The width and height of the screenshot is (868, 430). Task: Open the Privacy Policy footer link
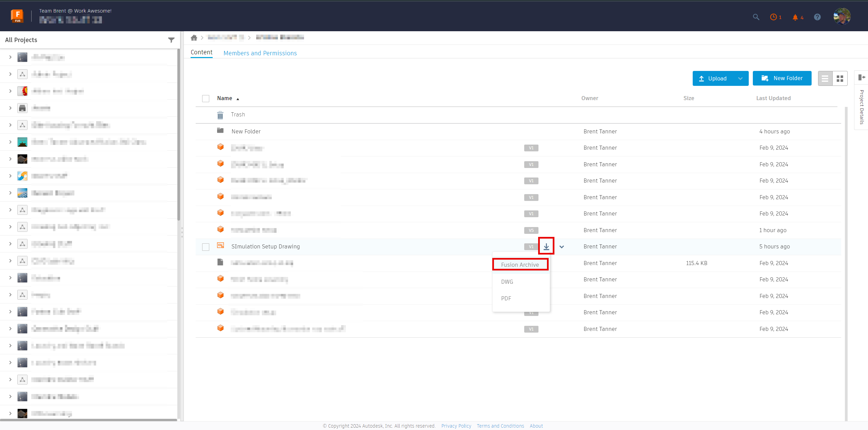click(456, 426)
